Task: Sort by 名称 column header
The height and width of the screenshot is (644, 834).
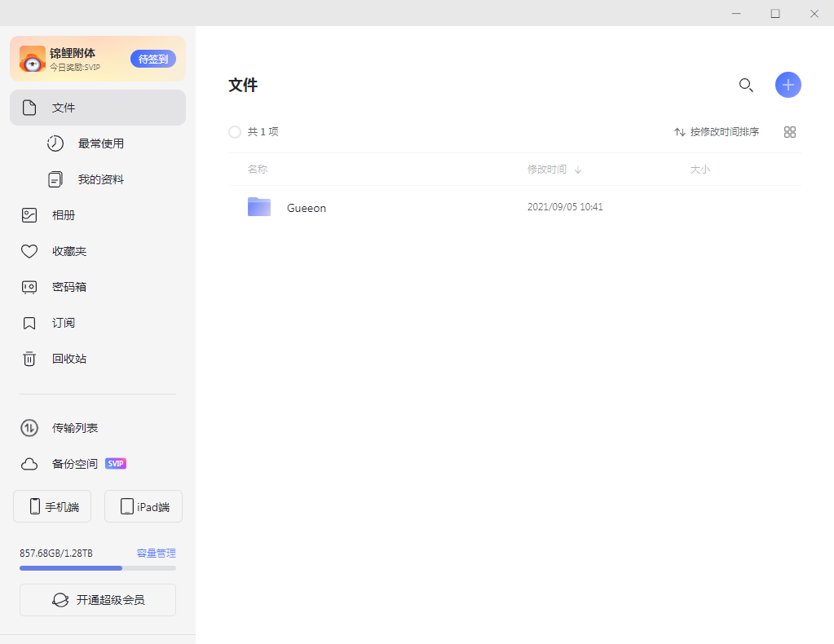Action: 258,170
